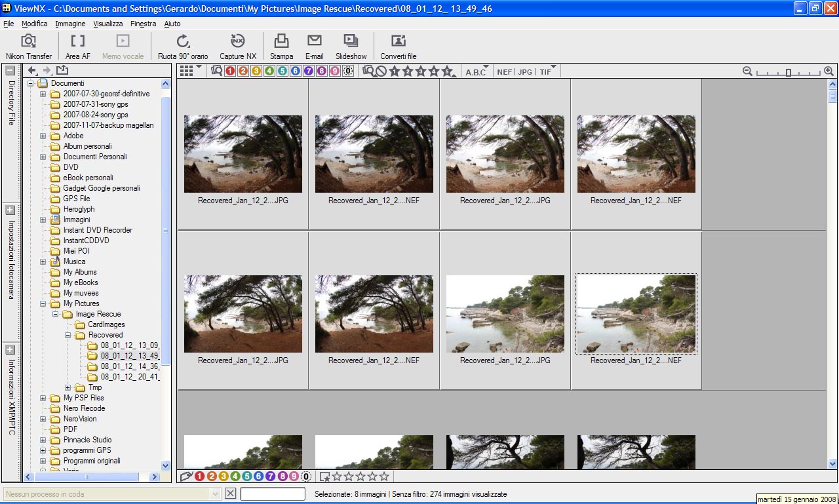
Task: Open the thumbnail grid view mode dropdown
Action: (x=190, y=71)
